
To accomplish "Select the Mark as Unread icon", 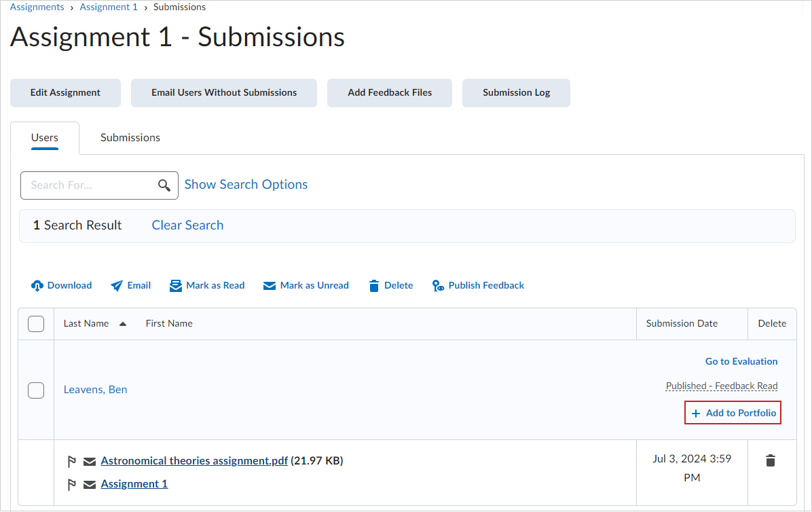I will (x=269, y=285).
